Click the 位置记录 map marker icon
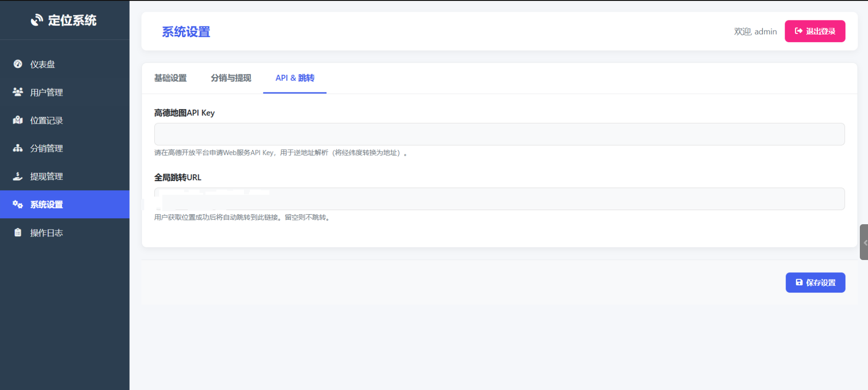868x390 pixels. click(x=18, y=120)
